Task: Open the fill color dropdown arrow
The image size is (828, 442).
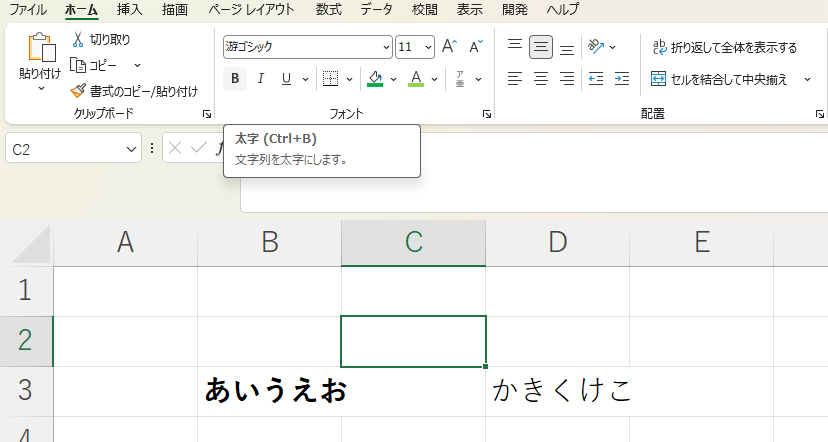Action: (x=393, y=79)
